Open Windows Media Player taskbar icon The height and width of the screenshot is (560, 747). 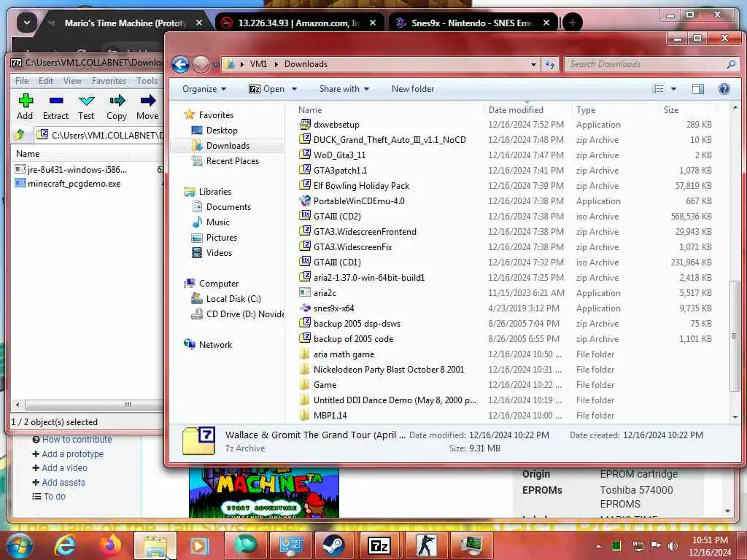click(x=199, y=545)
